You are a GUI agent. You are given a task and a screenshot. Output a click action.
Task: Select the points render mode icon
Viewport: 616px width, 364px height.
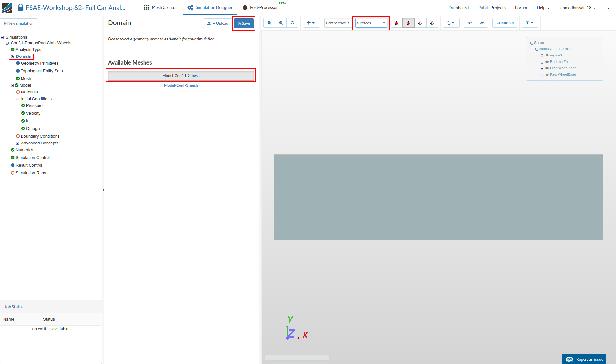432,23
